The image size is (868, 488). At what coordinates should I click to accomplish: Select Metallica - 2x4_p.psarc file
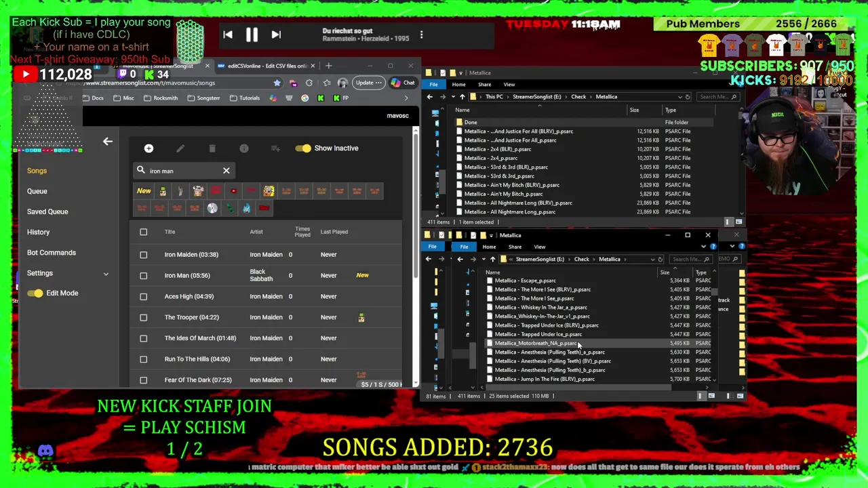[490, 158]
